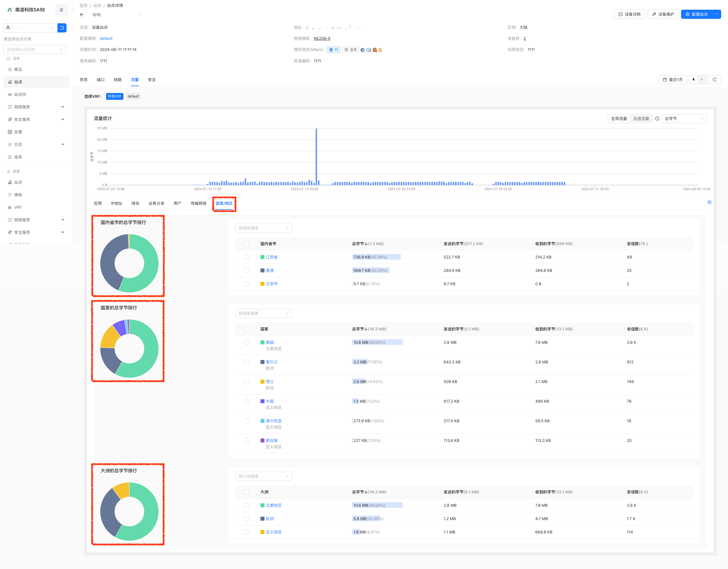Viewport: 728px width, 569px height.
Task: Open the 总字节 metric dropdown
Action: click(684, 119)
